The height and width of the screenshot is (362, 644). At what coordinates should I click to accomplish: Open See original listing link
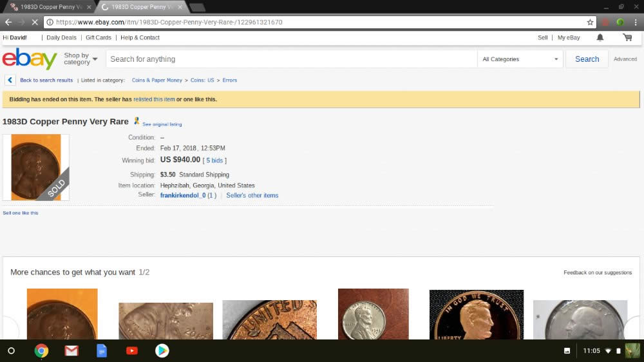pos(162,124)
